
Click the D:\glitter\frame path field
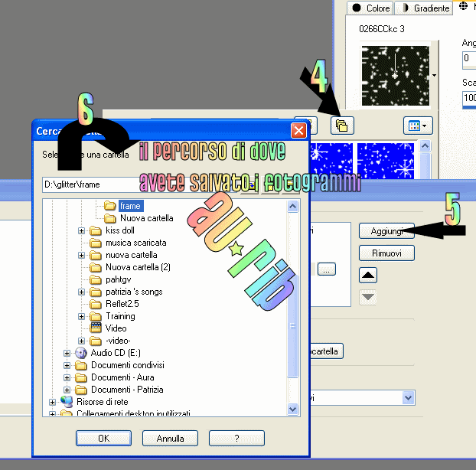pyautogui.click(x=139, y=184)
